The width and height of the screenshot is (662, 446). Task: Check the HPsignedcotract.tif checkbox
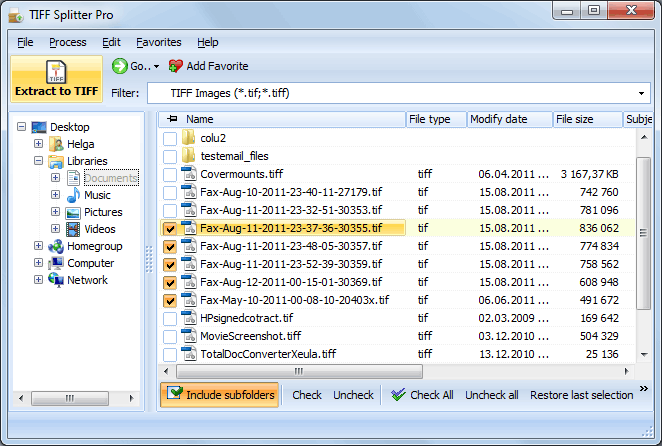tap(170, 318)
